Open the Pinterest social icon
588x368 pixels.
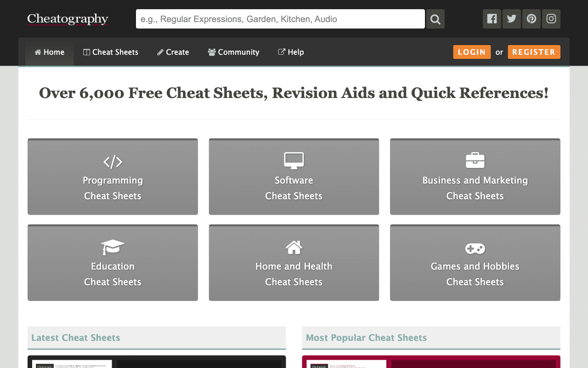(531, 19)
